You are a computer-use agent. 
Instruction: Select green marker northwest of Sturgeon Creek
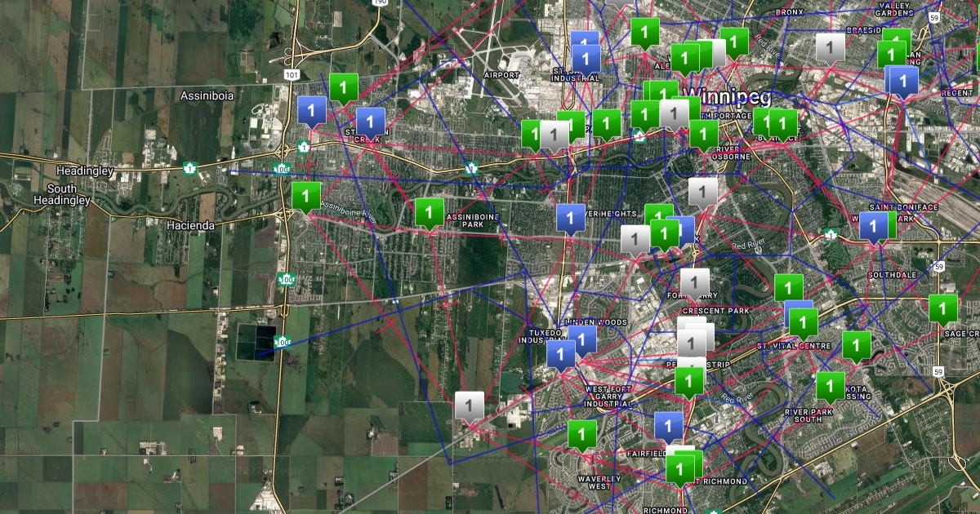343,86
